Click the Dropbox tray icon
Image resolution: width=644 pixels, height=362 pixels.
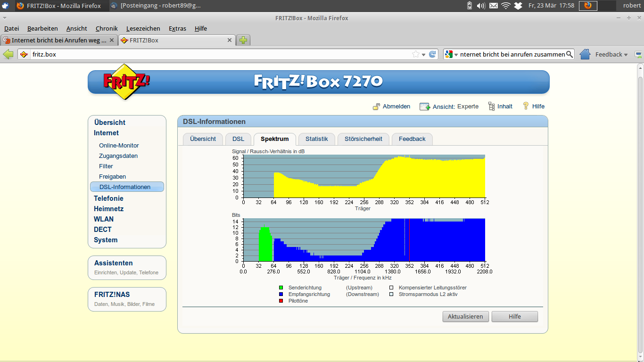(x=518, y=6)
